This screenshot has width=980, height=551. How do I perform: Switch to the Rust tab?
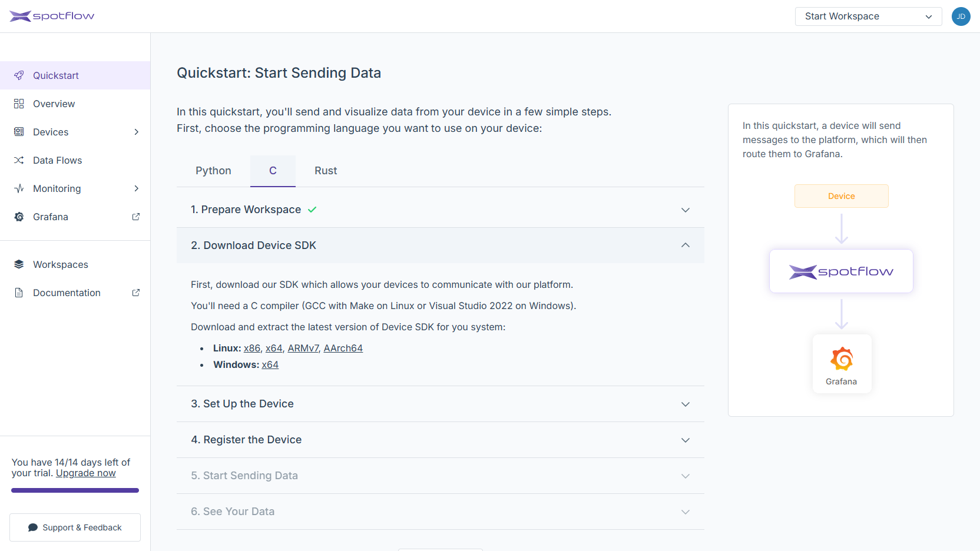pos(326,171)
